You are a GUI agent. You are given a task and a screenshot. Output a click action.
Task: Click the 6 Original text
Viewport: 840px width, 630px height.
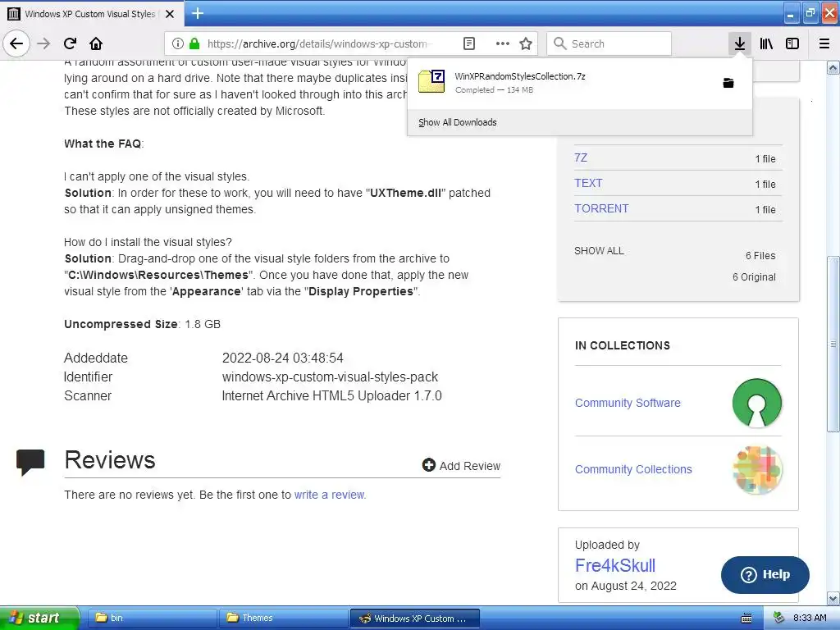click(754, 277)
